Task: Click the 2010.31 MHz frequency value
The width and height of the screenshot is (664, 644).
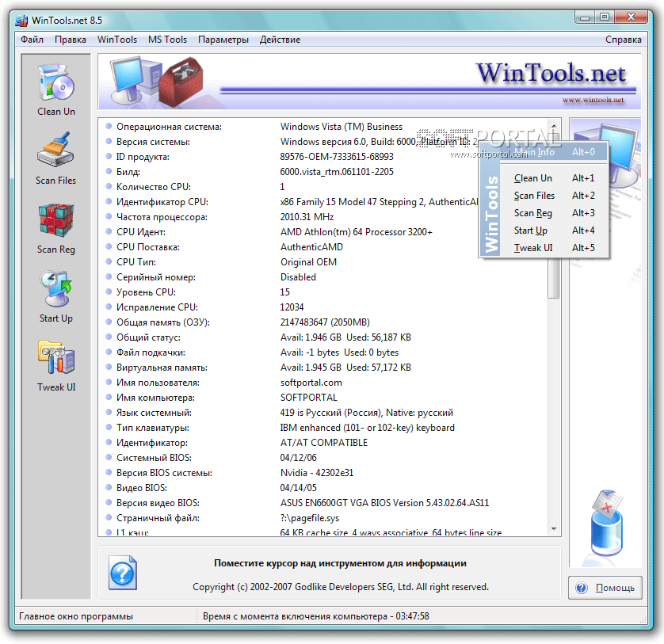Action: 307,217
